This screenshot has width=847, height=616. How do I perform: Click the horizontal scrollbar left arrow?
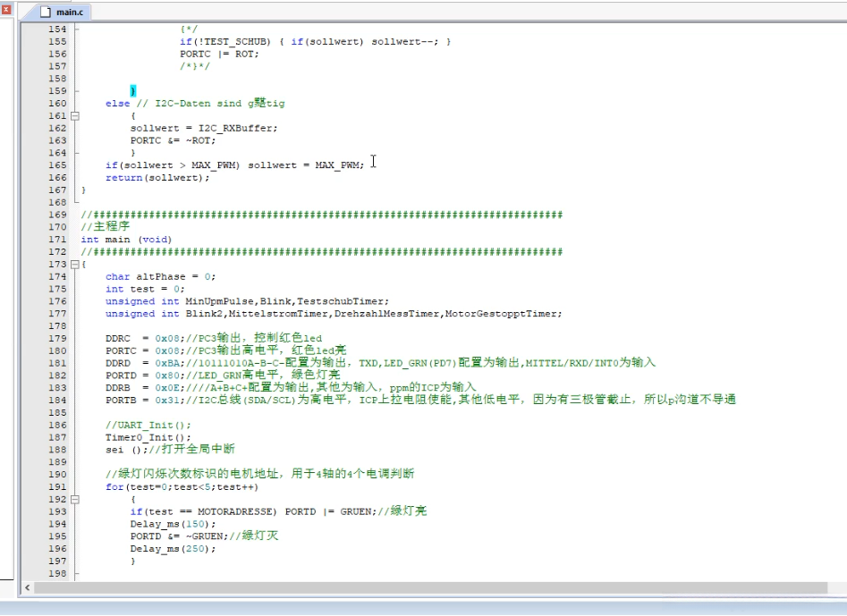click(x=27, y=587)
